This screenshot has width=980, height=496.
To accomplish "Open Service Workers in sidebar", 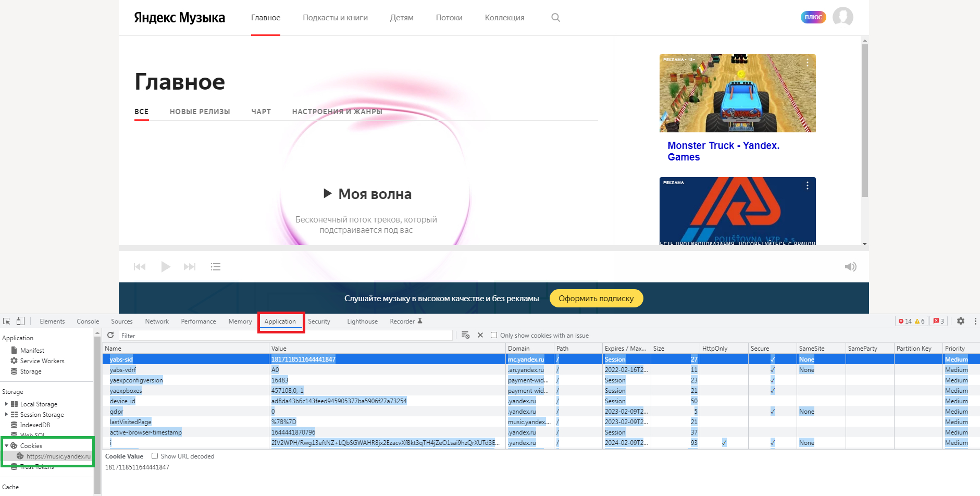I will [x=42, y=361].
